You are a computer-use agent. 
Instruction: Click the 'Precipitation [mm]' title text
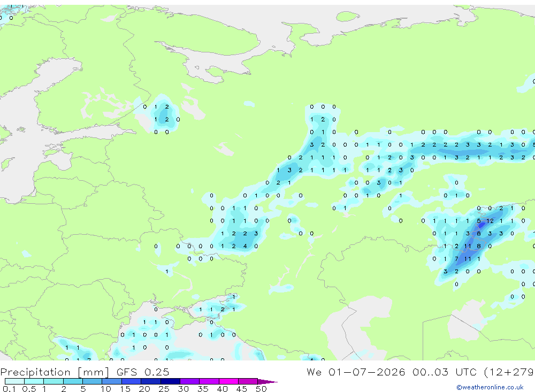[55, 372]
